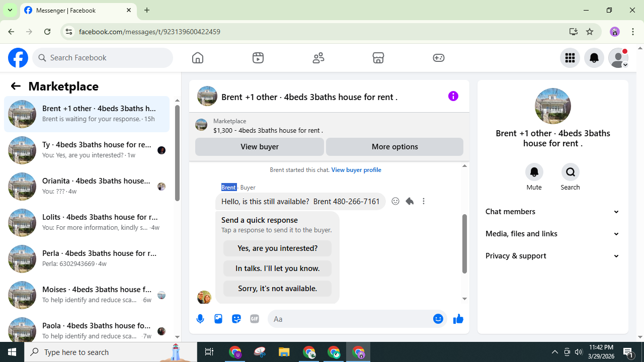React to Brent's message with emoji icon
The height and width of the screenshot is (362, 644).
pyautogui.click(x=395, y=201)
